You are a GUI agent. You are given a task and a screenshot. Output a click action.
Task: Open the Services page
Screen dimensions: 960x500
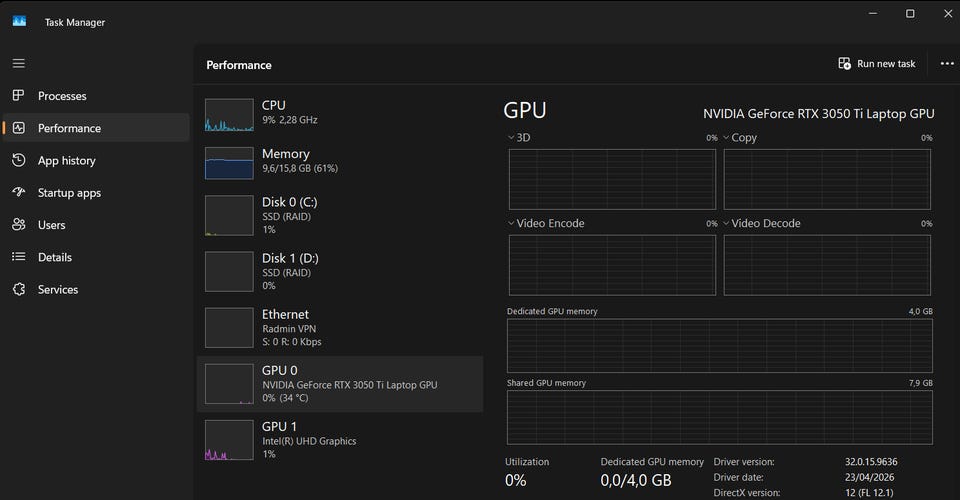(96, 289)
